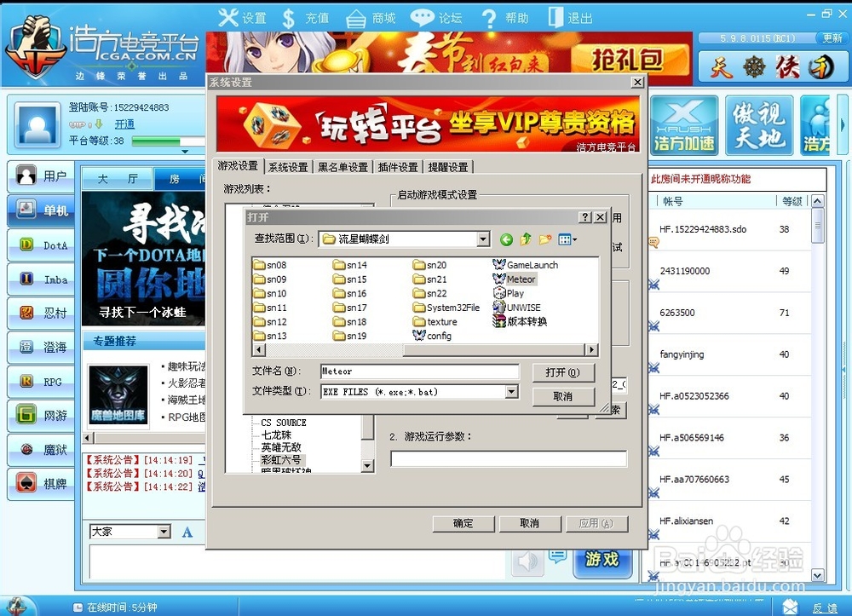Select the config file
The height and width of the screenshot is (616, 852).
[432, 336]
